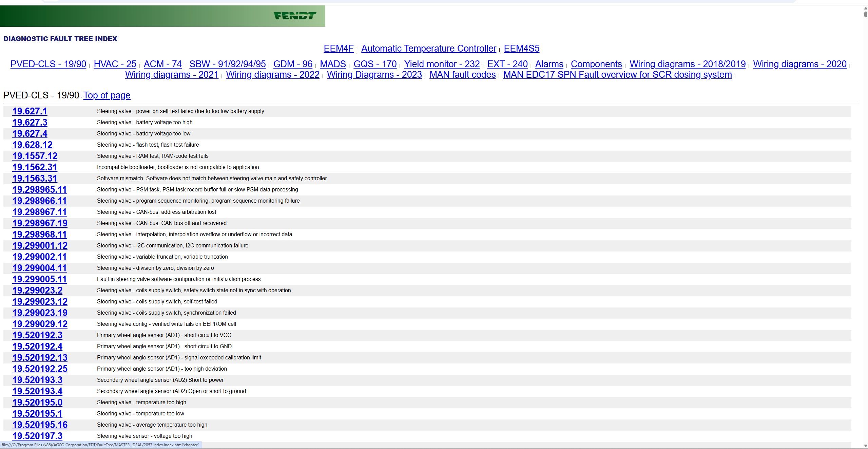Viewport: 868px width, 449px height.
Task: Open Yield monitor - 232 section
Action: point(442,64)
